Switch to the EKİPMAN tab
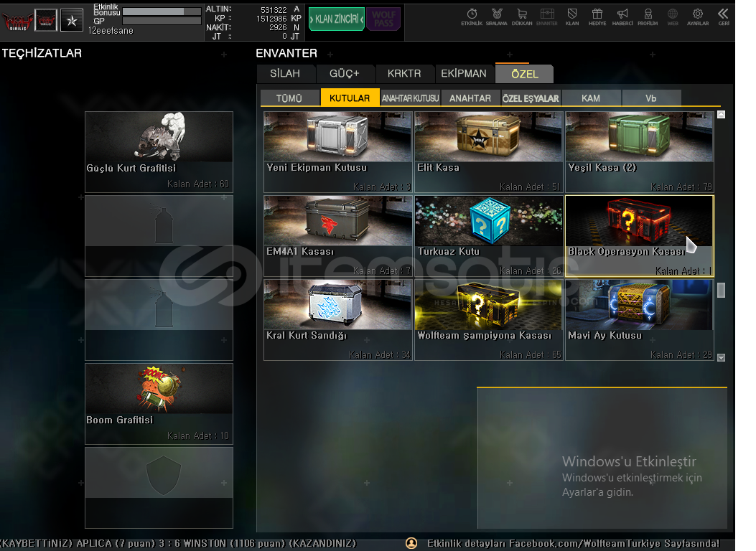 [464, 74]
